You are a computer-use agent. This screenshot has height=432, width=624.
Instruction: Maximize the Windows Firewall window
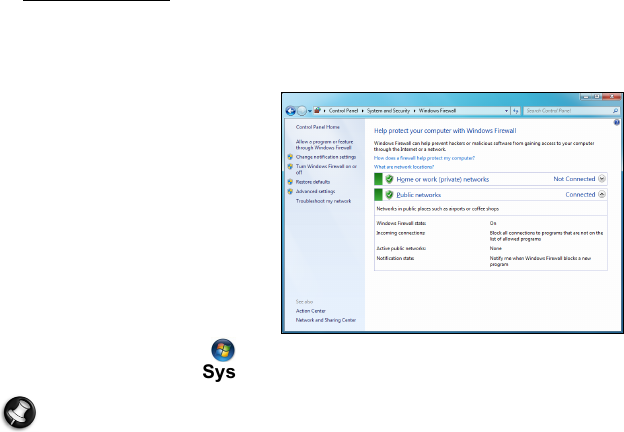pyautogui.click(x=597, y=97)
